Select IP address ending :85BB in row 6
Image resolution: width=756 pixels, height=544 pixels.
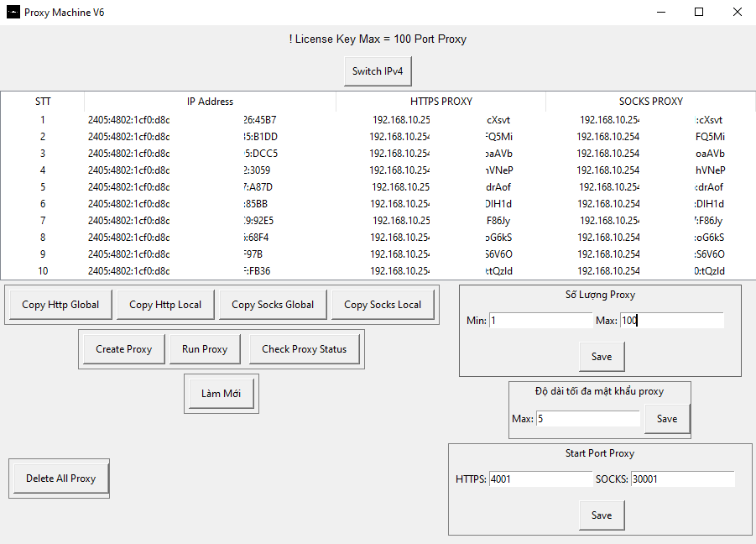211,204
